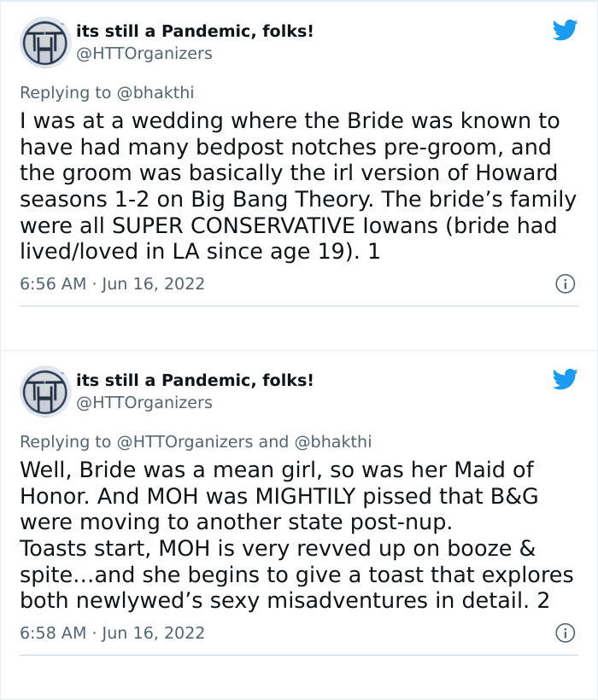The image size is (598, 700).
Task: Open the first tweet's 6:56 AM timestamp
Action: [50, 283]
